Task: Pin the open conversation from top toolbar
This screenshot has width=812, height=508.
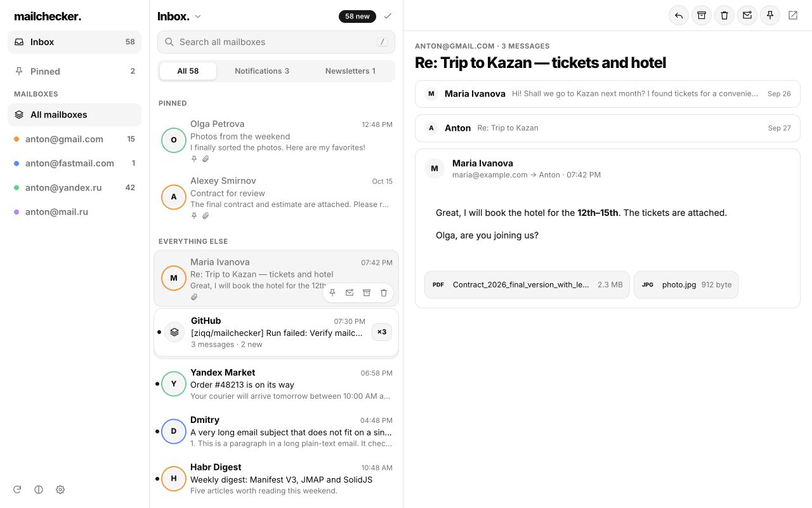Action: 770,16
